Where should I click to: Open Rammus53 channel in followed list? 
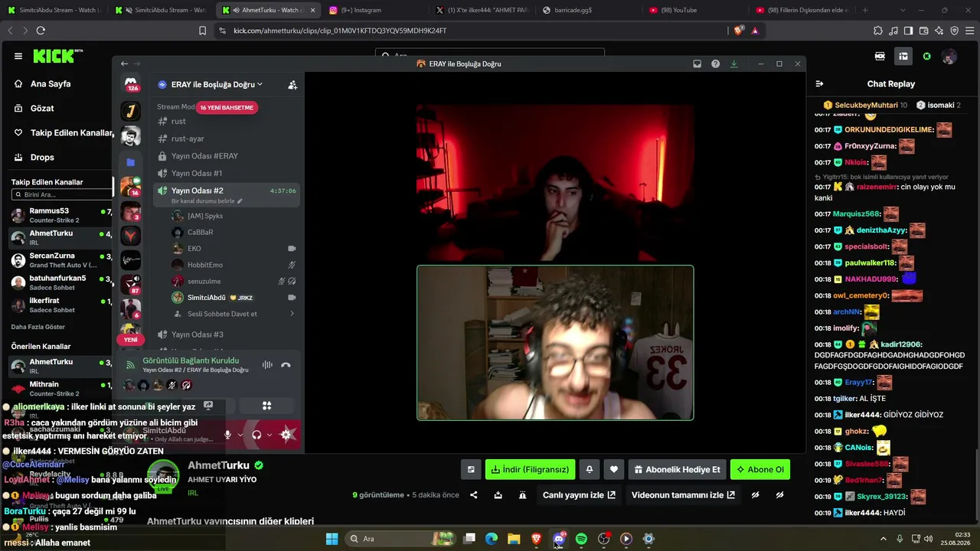pyautogui.click(x=61, y=215)
